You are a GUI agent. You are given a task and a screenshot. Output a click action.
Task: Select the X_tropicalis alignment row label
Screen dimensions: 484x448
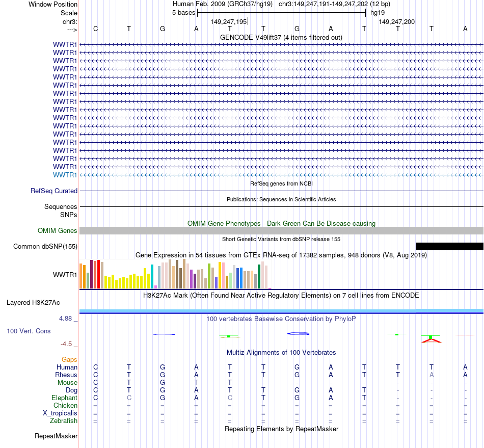click(x=60, y=413)
